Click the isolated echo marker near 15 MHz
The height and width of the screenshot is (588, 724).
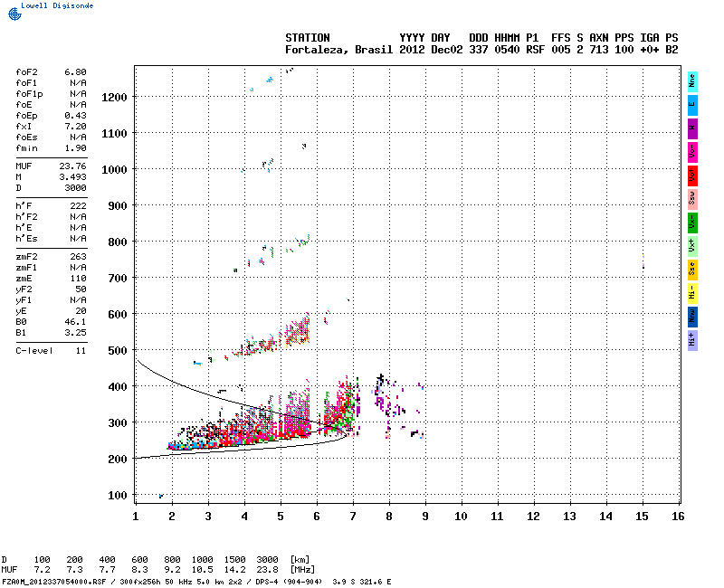(643, 261)
